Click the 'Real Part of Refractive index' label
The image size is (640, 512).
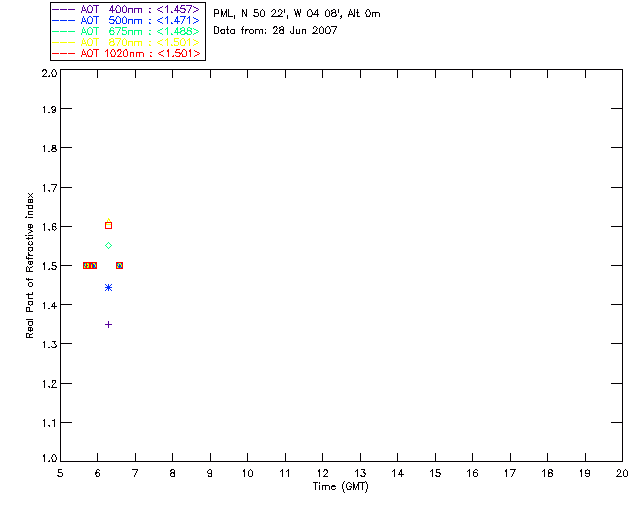pyautogui.click(x=29, y=265)
